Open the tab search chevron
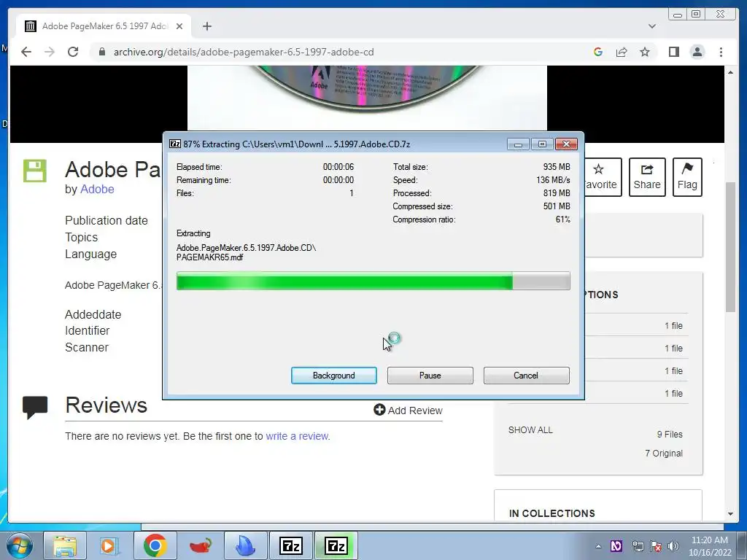This screenshot has height=560, width=747. (652, 26)
